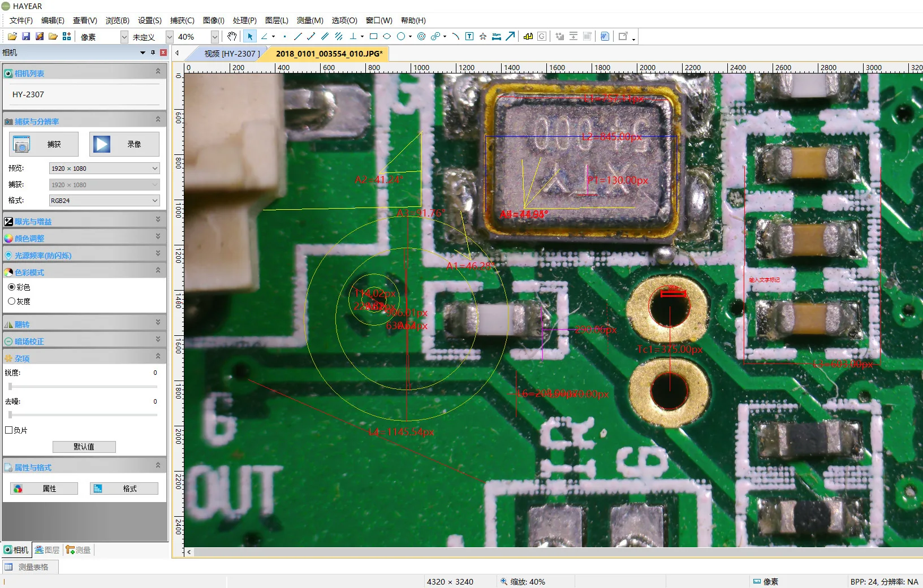Select the concentric circles tool
Screen dimensions: 923x588
(x=421, y=37)
